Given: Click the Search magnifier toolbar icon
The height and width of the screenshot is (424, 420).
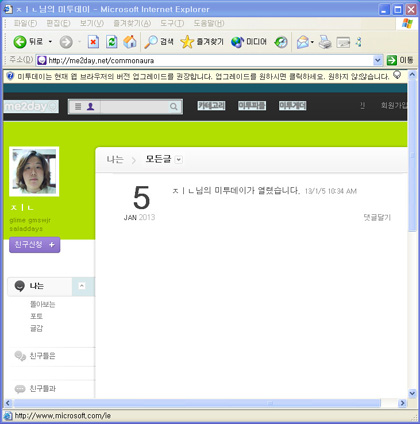Looking at the screenshot, I should tap(151, 42).
